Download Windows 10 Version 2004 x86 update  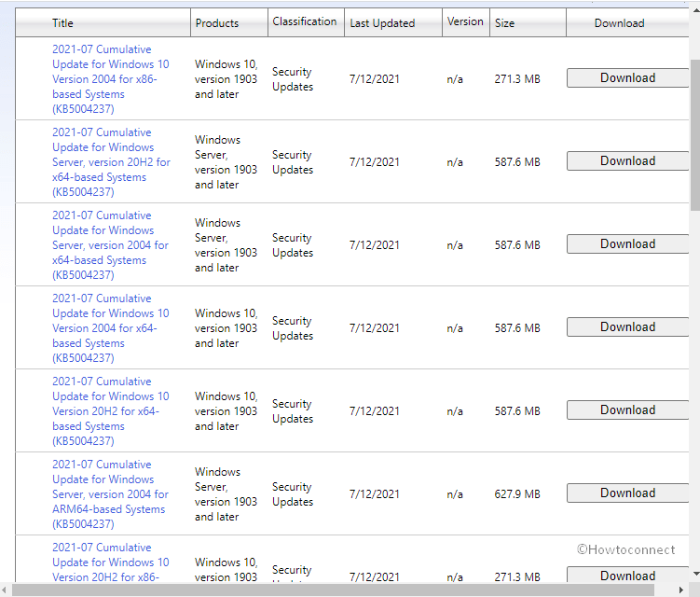(627, 78)
